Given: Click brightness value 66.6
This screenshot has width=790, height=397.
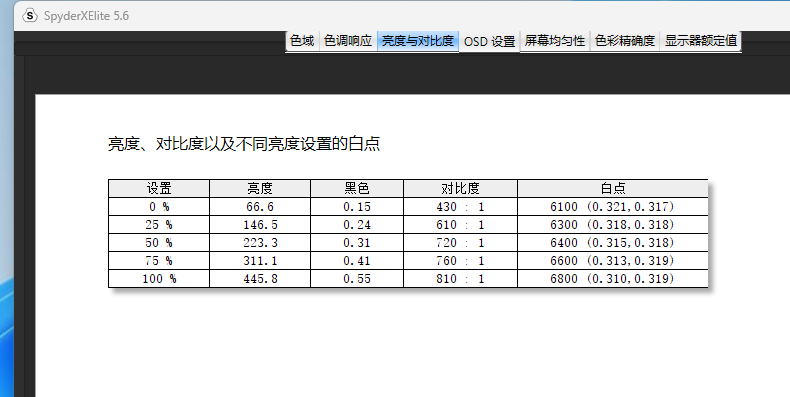Looking at the screenshot, I should click(260, 207).
